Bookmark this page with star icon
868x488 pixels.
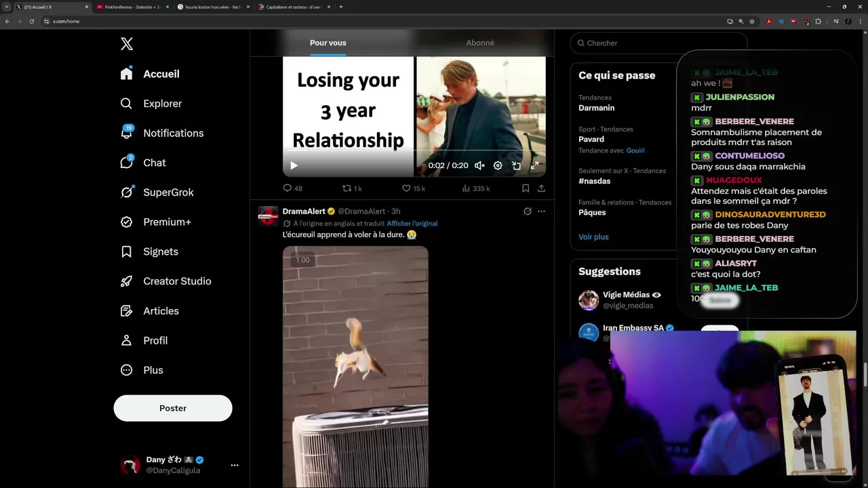coord(752,21)
